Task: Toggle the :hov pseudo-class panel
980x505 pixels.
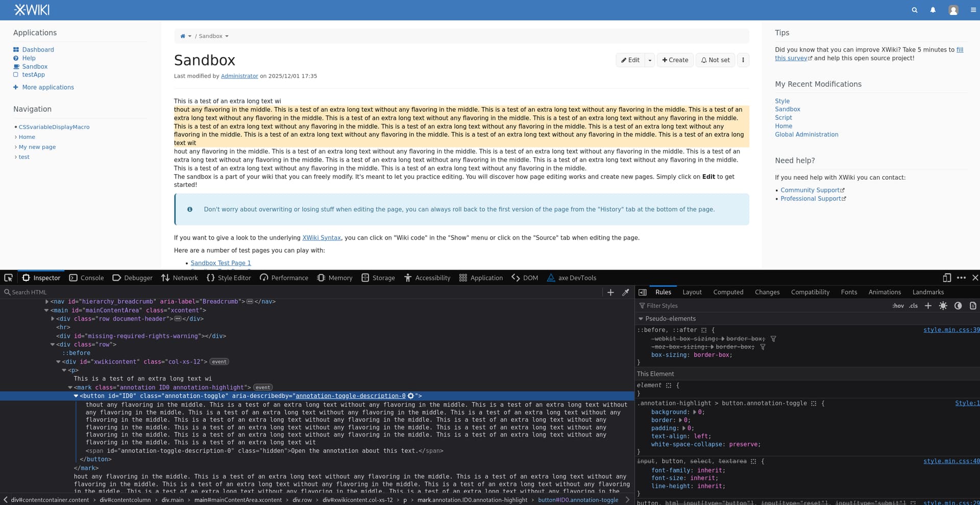Action: point(898,306)
